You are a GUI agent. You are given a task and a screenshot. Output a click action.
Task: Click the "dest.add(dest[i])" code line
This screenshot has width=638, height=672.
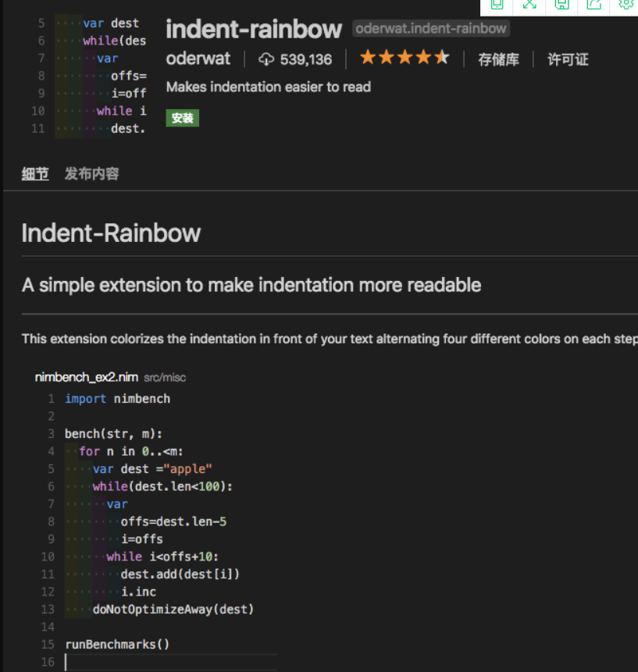(180, 574)
